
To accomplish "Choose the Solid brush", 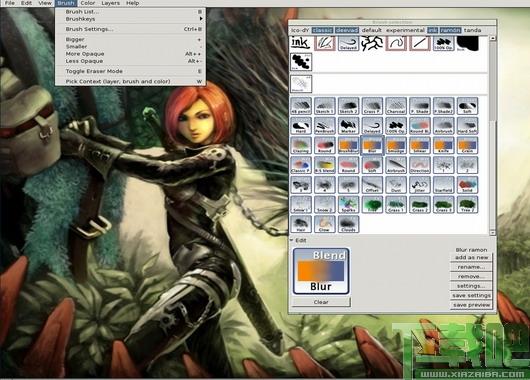I will coord(467,185).
